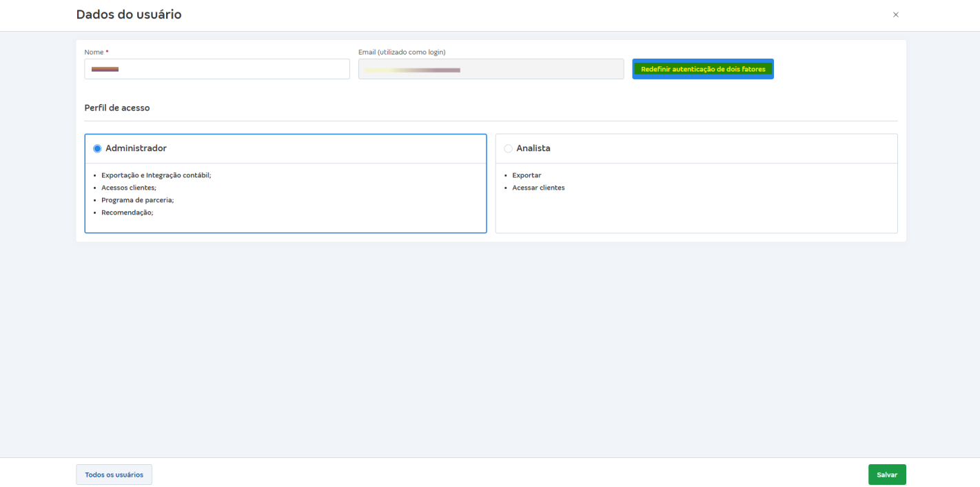
Task: Click the Recomendação permission item
Action: (127, 212)
